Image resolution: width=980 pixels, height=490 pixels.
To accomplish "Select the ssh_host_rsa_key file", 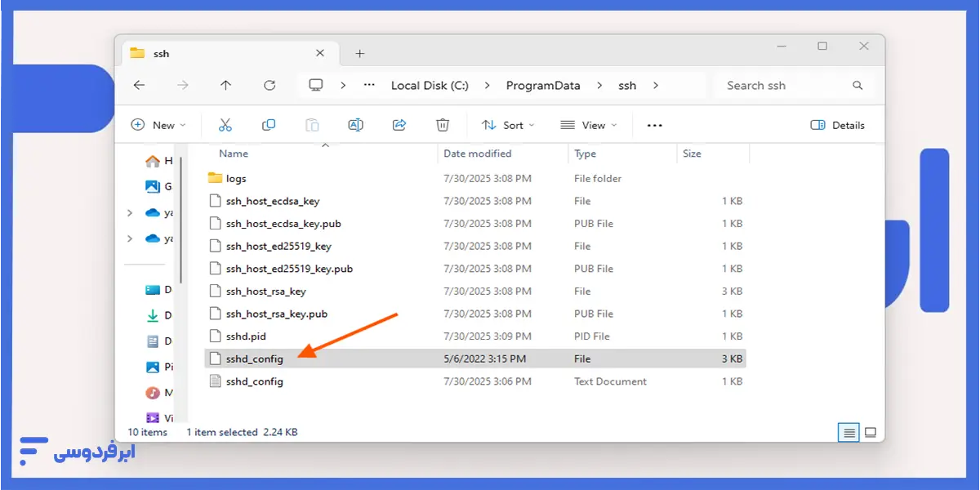I will click(x=474, y=291).
